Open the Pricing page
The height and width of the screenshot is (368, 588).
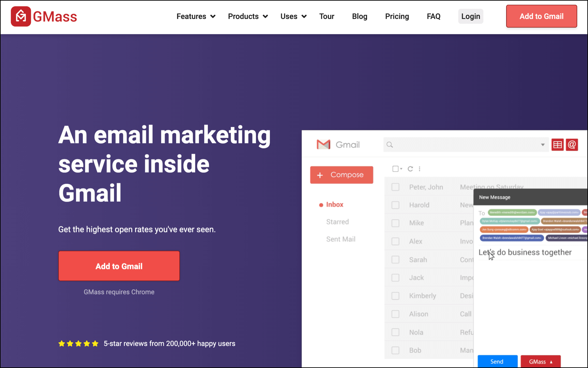pyautogui.click(x=397, y=16)
